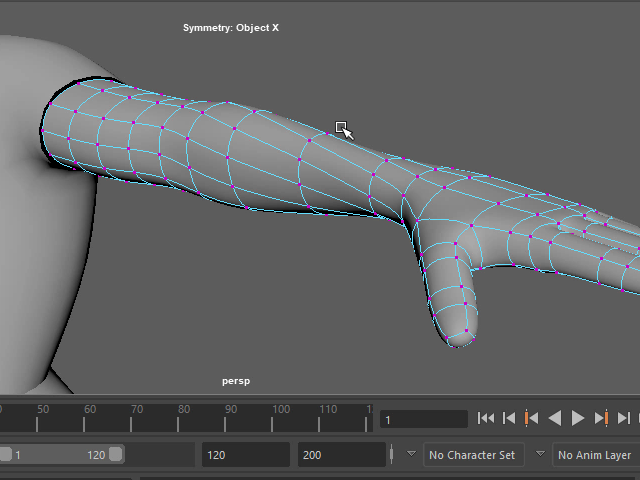Click the current frame input field
The image size is (640, 480).
point(423,420)
